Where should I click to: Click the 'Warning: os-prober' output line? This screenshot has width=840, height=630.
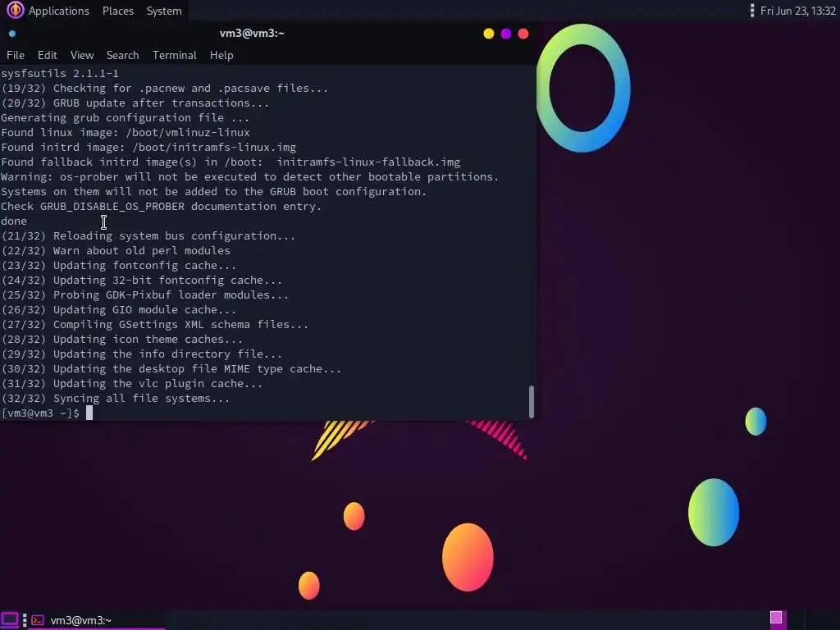[249, 177]
